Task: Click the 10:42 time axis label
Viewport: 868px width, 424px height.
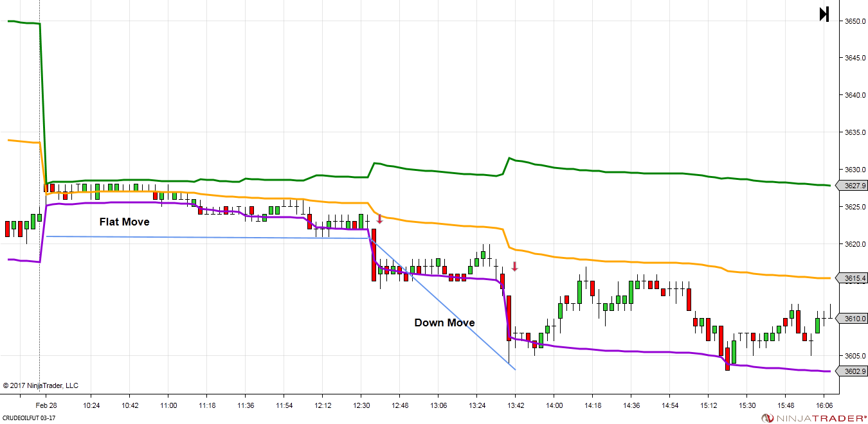Action: (x=129, y=405)
